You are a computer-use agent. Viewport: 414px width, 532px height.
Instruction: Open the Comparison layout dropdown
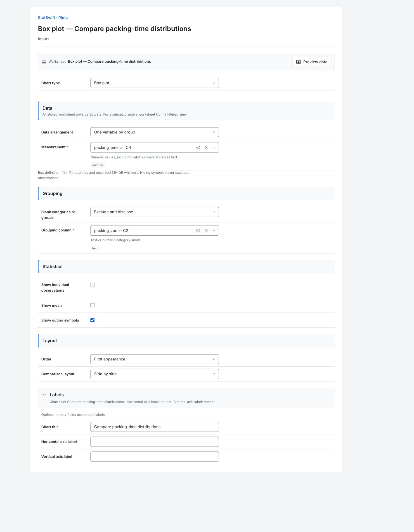coord(155,374)
